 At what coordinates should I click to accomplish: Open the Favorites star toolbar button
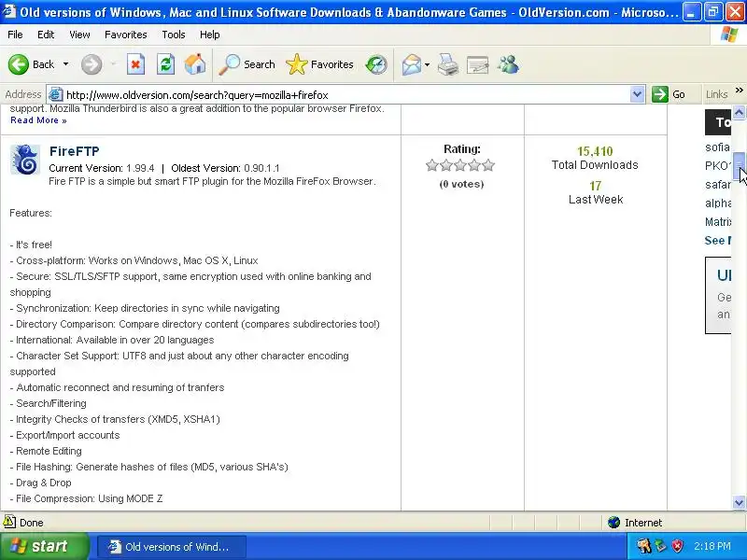point(319,64)
